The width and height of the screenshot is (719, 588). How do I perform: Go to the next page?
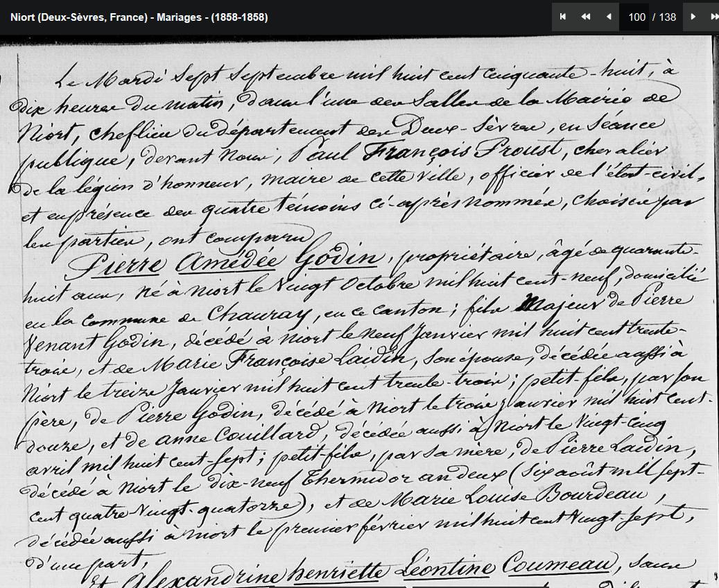(x=693, y=17)
